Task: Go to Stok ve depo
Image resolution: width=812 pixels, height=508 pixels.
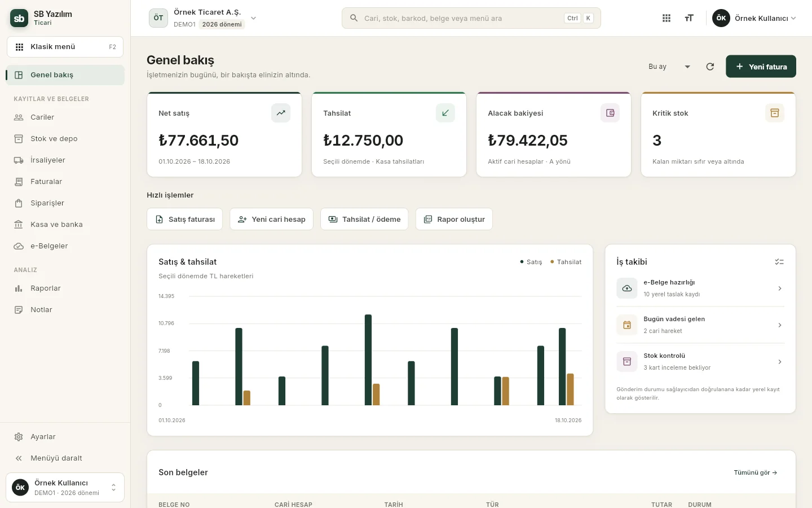Action: pos(65,139)
